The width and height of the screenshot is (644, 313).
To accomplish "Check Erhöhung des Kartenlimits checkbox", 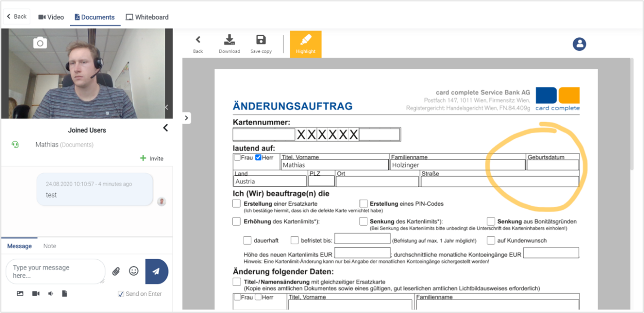I will (x=236, y=221).
